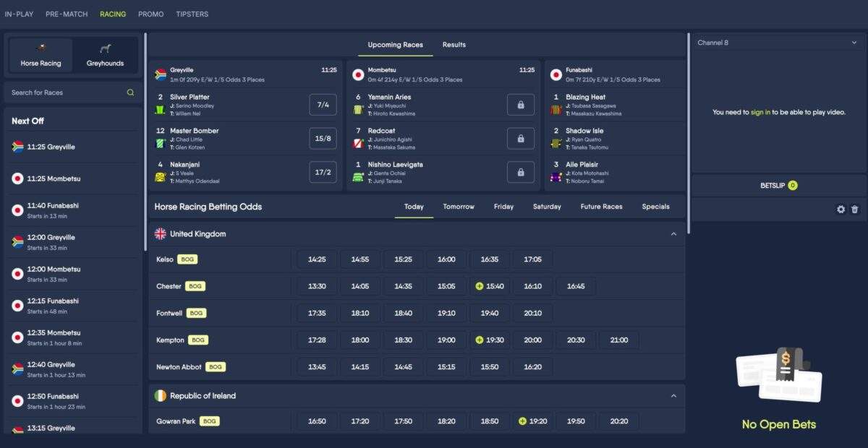
Task: Click the betslip count badge
Action: click(x=792, y=186)
